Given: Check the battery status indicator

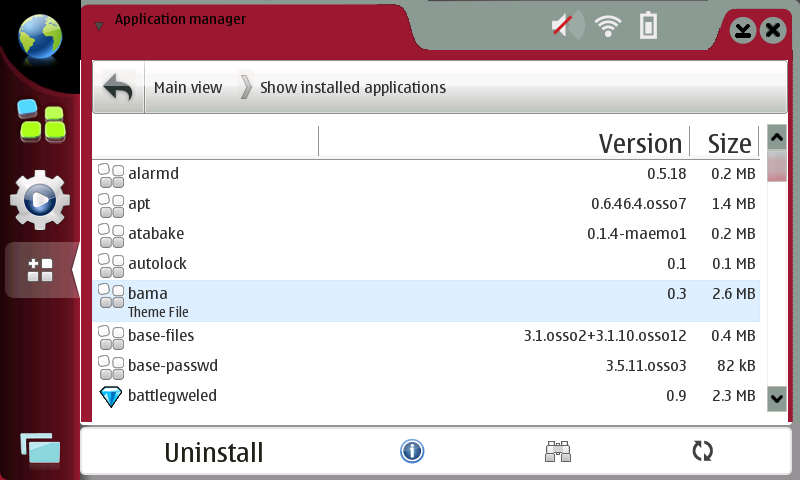Looking at the screenshot, I should click(649, 27).
